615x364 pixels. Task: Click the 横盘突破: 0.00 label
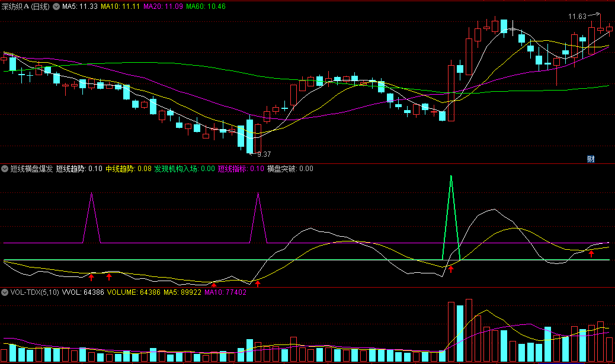pyautogui.click(x=290, y=169)
